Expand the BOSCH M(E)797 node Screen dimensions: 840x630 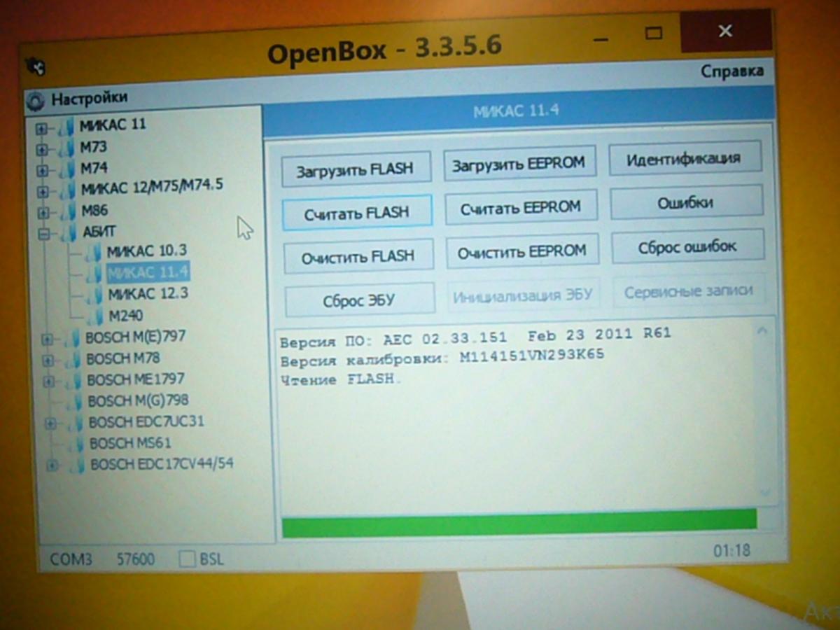tap(48, 339)
